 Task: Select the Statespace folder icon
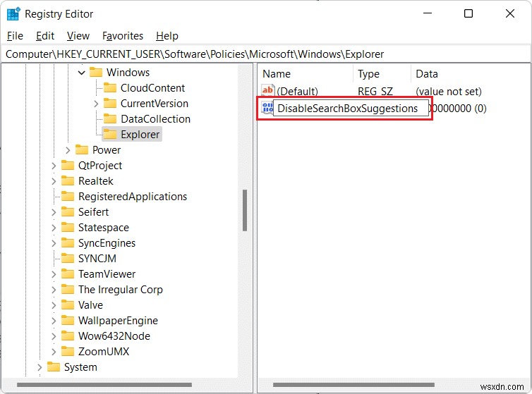(x=68, y=228)
